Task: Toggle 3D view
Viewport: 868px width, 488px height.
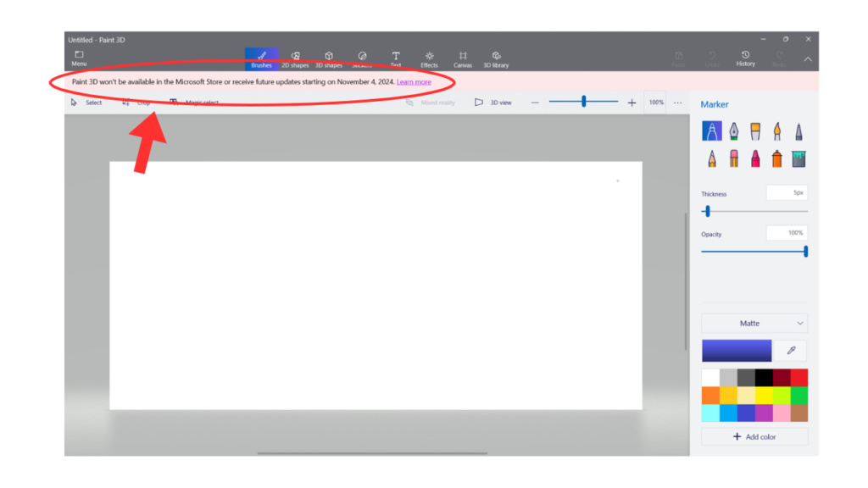Action: pos(492,103)
